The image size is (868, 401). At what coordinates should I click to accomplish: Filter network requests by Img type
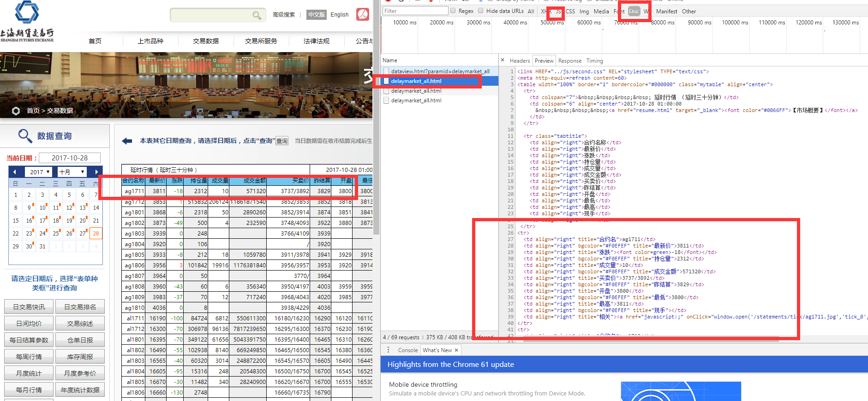pos(584,12)
